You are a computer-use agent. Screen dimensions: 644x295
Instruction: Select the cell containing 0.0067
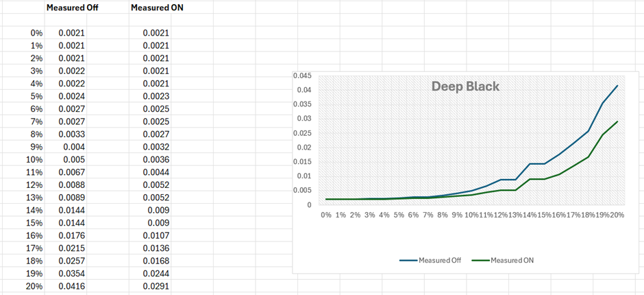point(71,172)
